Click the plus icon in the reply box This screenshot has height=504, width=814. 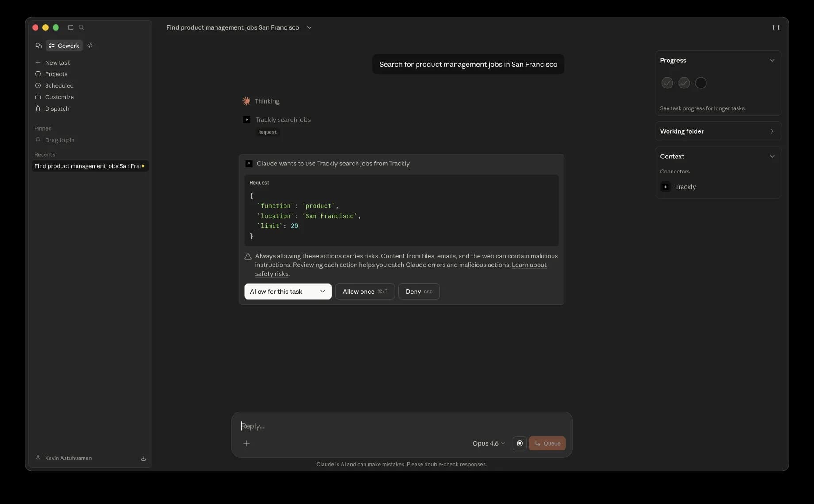[246, 443]
